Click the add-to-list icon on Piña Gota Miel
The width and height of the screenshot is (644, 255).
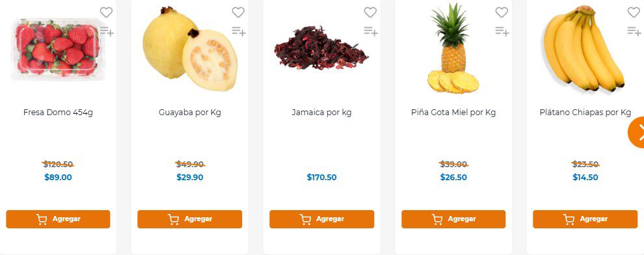502,31
